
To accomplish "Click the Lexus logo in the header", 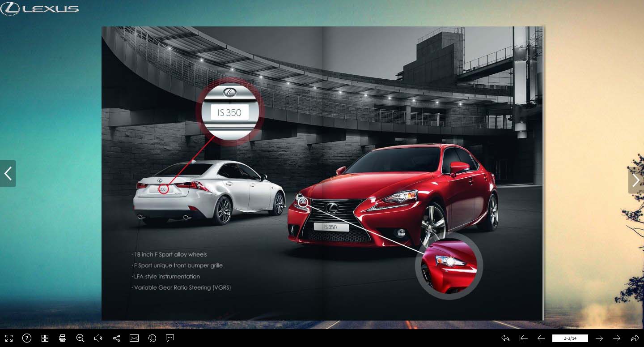I will click(39, 8).
